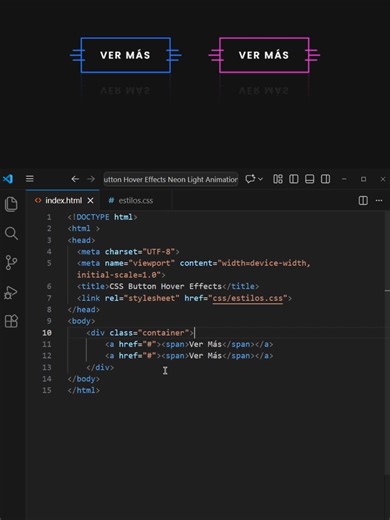Click the second Ver Más anchor on line 12

pyautogui.click(x=189, y=356)
